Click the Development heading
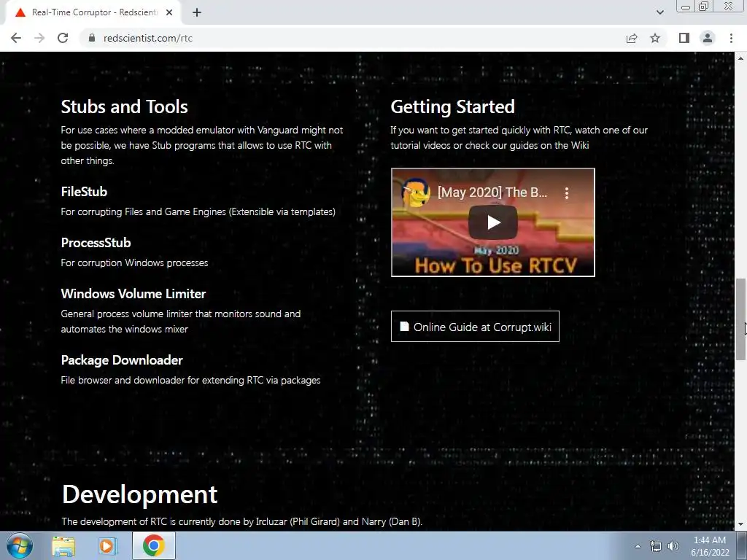This screenshot has width=747, height=560. point(139,494)
